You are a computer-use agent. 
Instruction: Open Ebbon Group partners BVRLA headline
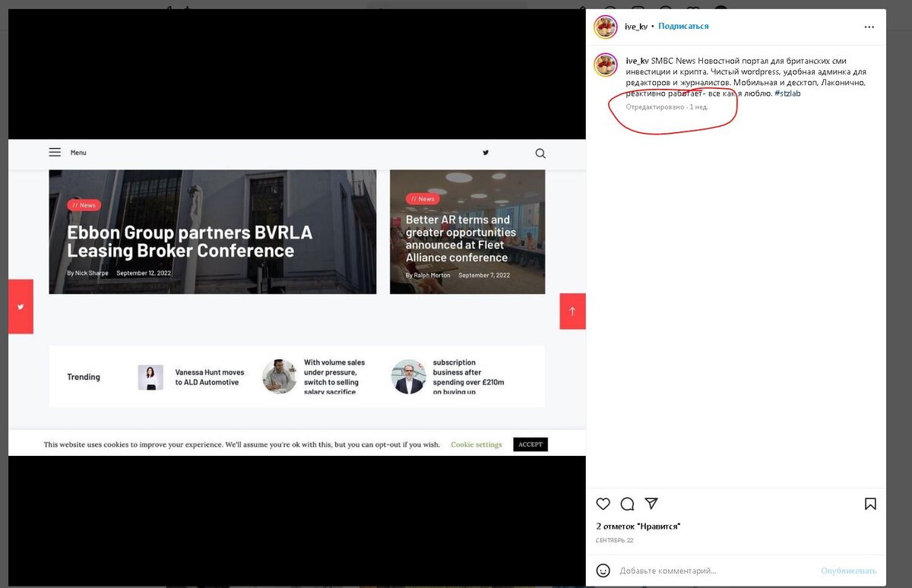[x=189, y=242]
